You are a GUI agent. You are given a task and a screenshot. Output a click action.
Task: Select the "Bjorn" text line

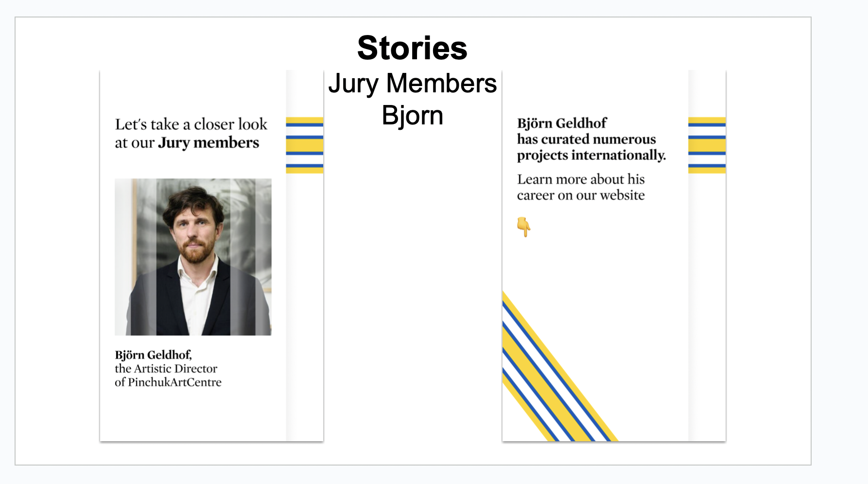point(412,116)
